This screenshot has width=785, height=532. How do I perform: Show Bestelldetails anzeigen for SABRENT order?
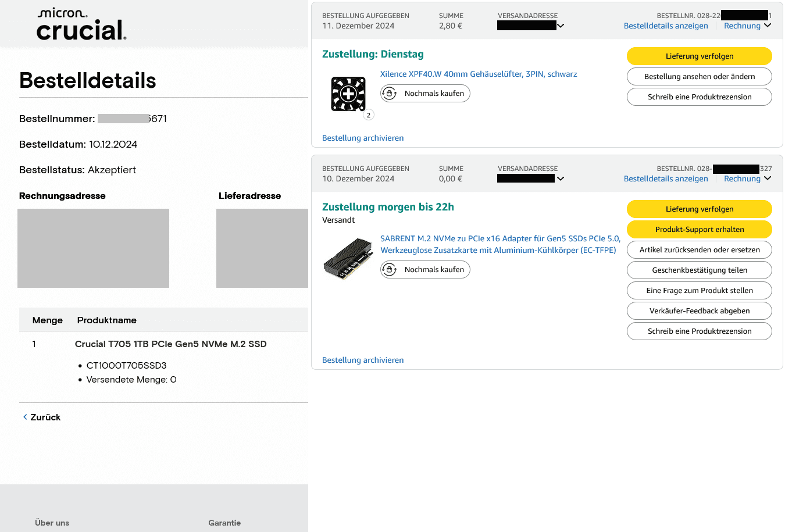[666, 178]
